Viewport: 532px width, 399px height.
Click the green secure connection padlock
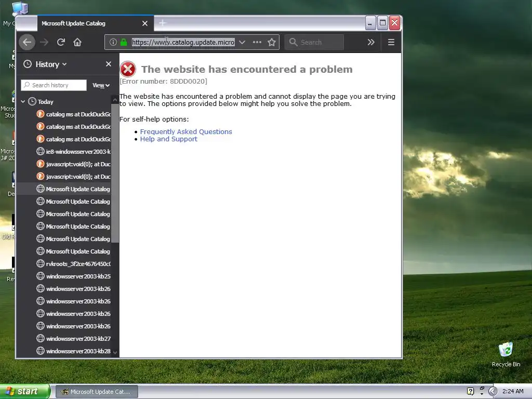tap(124, 42)
